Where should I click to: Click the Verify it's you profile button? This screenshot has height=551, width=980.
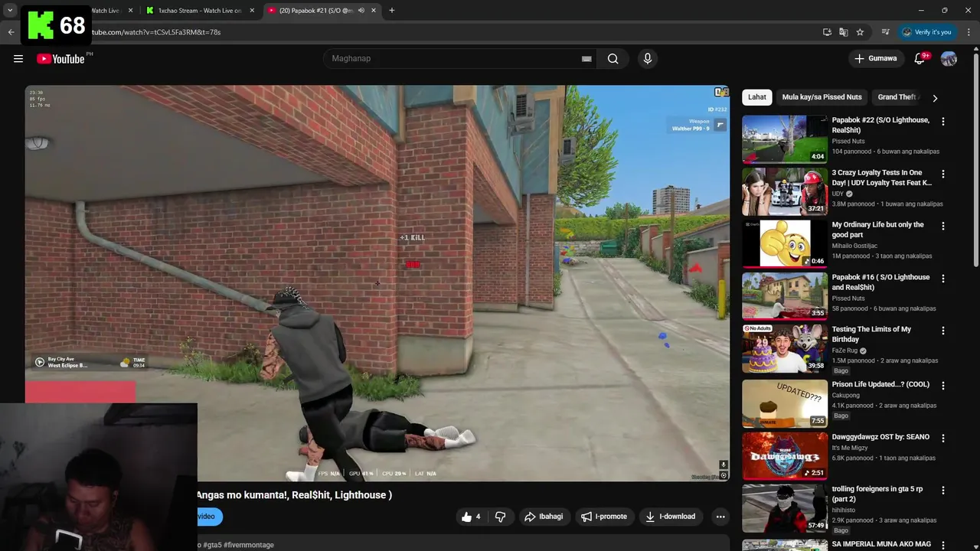point(926,32)
